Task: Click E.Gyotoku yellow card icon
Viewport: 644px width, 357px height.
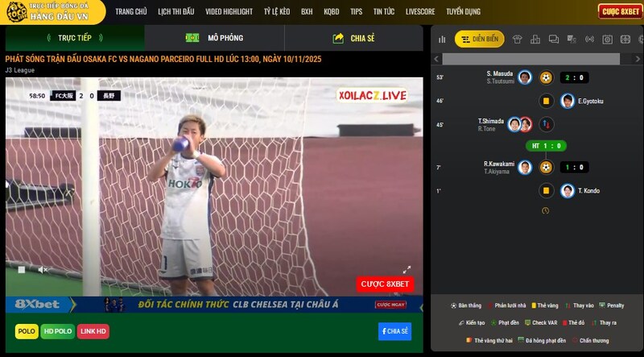Action: 546,101
